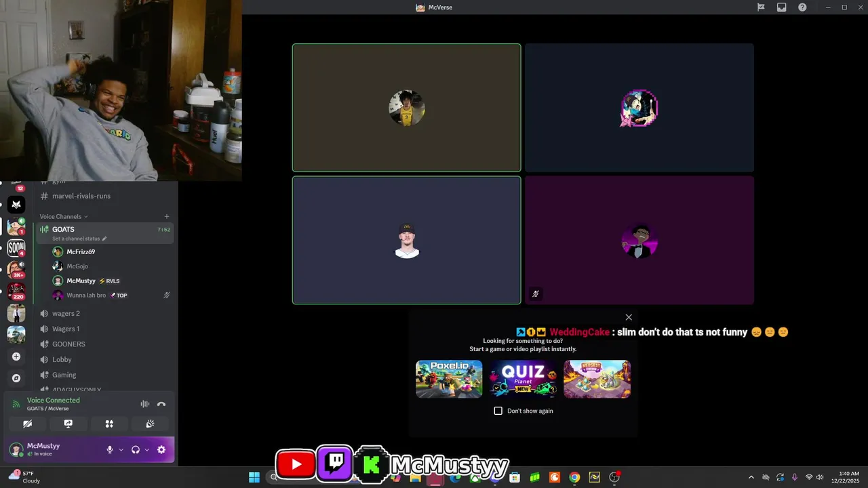Open the Help question mark icon
This screenshot has height=488, width=868.
coord(802,7)
